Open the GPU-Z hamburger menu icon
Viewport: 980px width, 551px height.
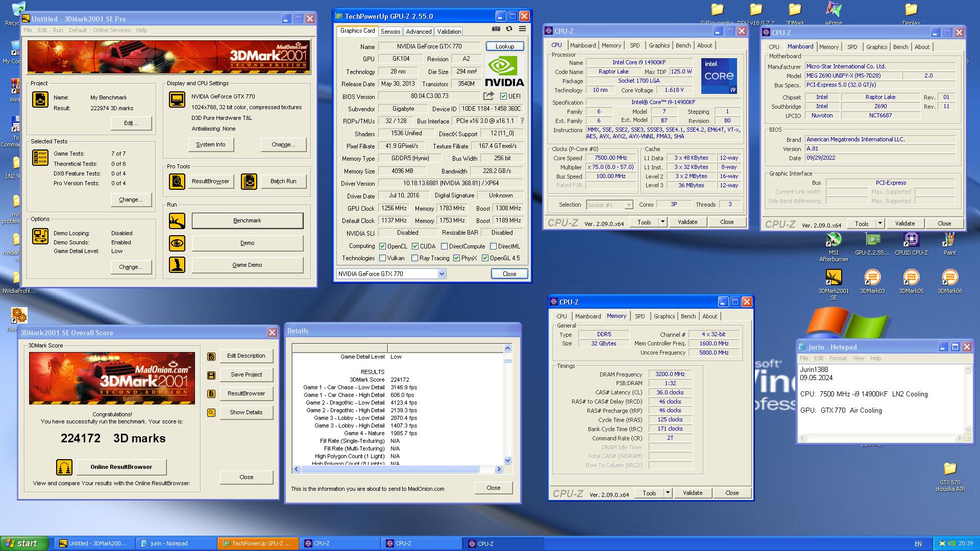(522, 29)
